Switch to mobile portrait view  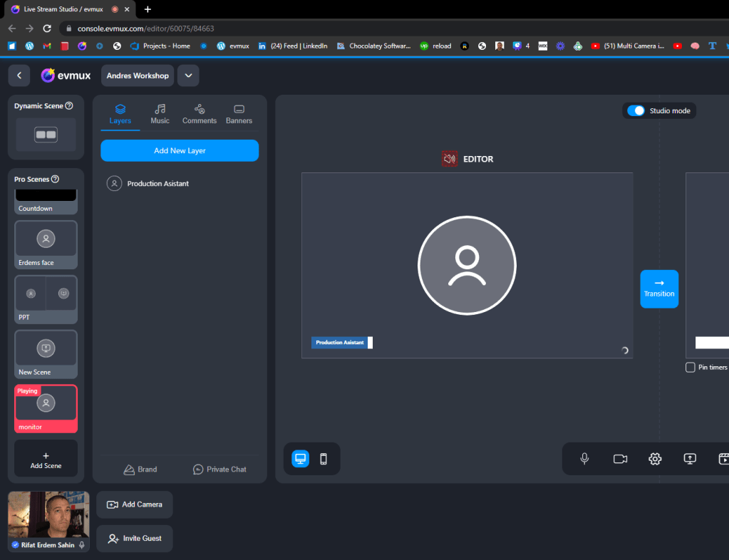click(x=324, y=459)
